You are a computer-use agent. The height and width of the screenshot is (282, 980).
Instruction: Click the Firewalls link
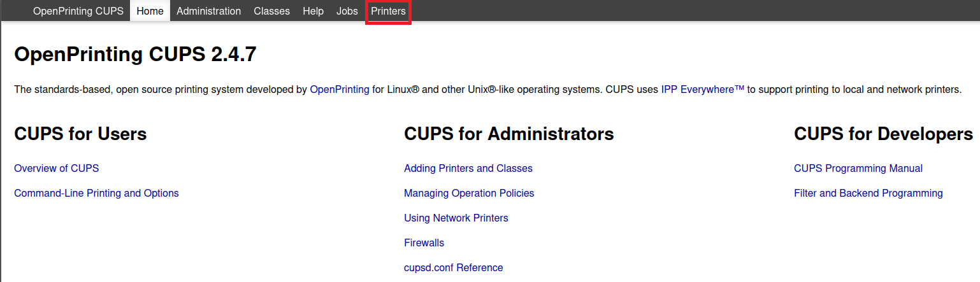pos(424,243)
